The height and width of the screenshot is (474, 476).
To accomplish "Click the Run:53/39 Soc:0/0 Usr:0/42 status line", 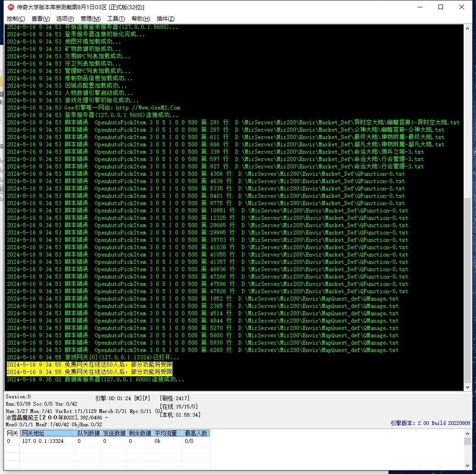I will tap(41, 404).
